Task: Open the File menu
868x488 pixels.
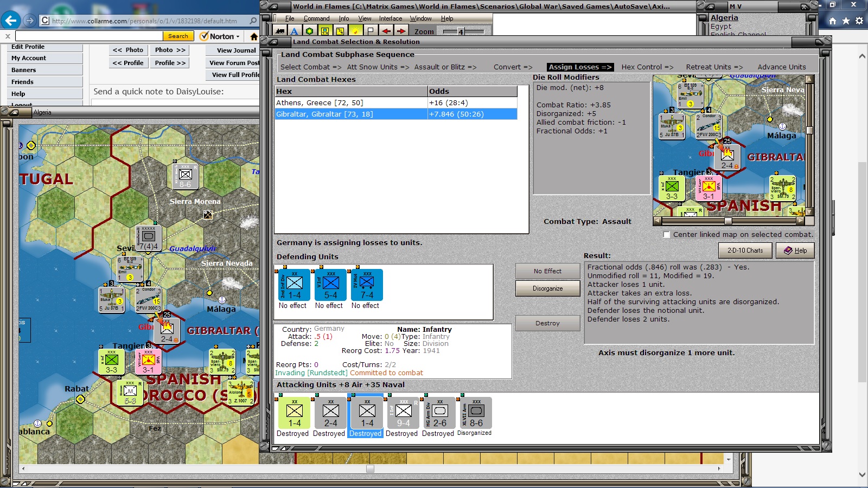Action: click(290, 18)
